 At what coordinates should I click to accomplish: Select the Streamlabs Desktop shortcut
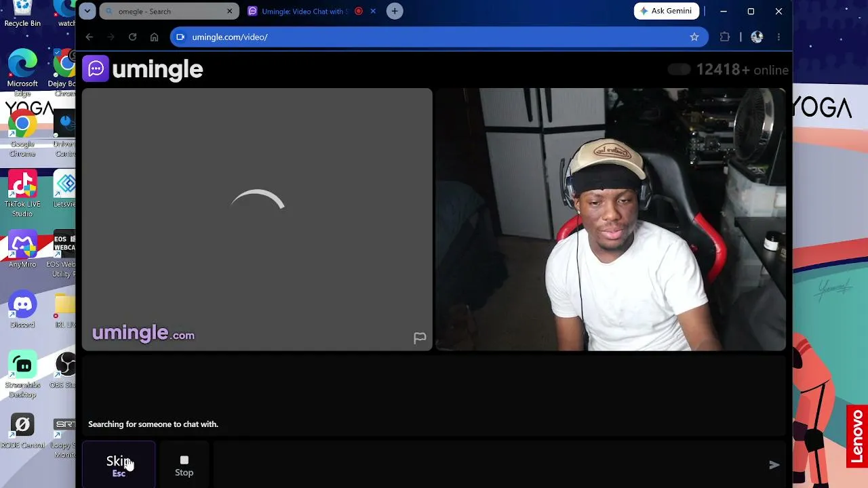(x=22, y=374)
